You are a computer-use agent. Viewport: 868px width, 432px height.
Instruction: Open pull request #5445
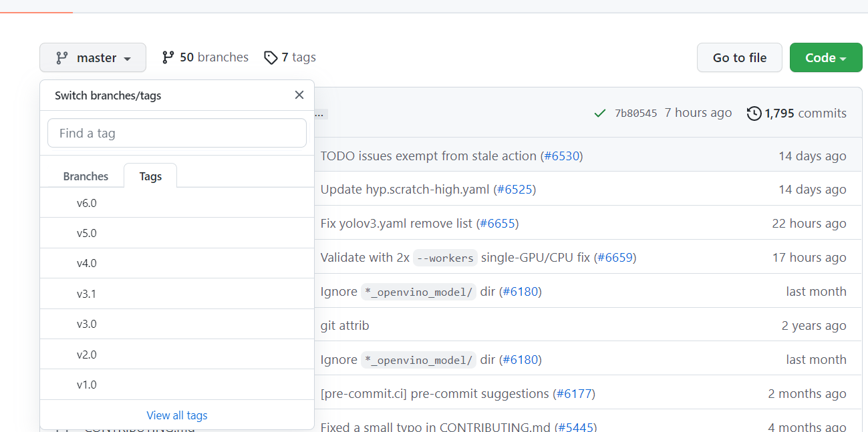click(x=575, y=427)
